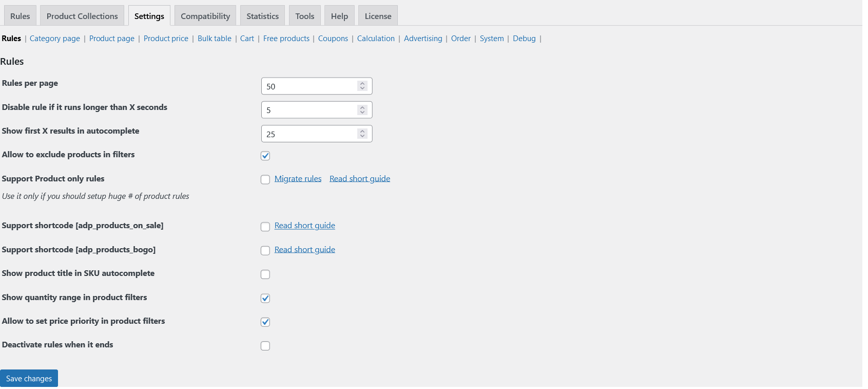Switch to Product Collections tab
This screenshot has height=389, width=868.
tap(82, 16)
